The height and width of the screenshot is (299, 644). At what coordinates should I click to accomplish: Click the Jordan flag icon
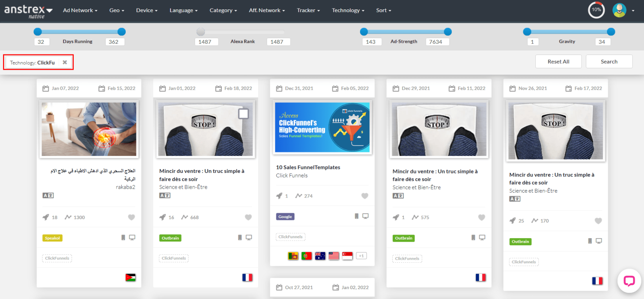pyautogui.click(x=131, y=278)
